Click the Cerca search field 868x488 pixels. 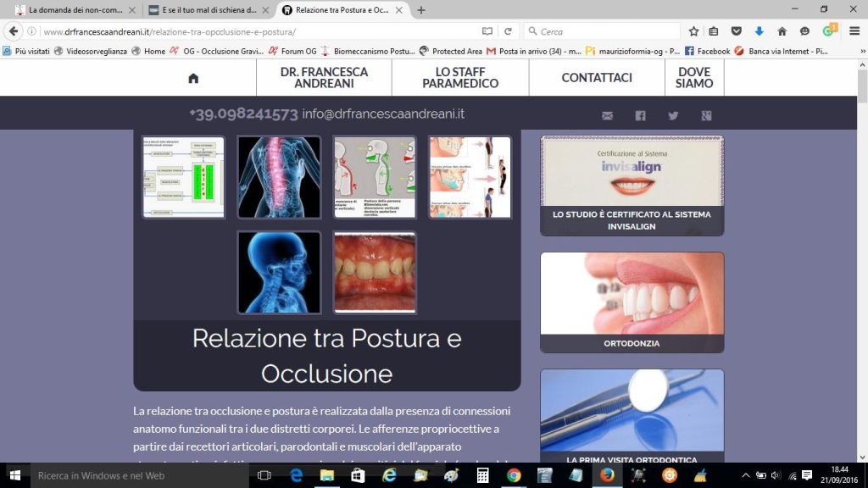pos(602,31)
